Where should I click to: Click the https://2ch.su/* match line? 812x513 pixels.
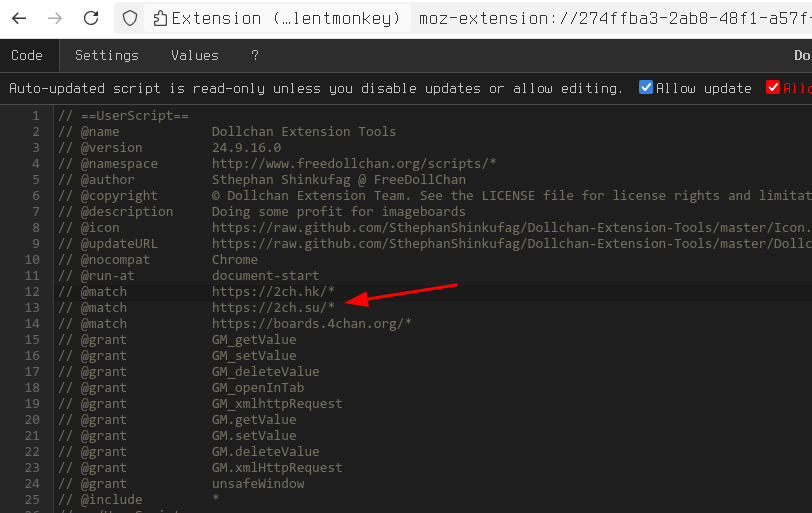point(273,307)
